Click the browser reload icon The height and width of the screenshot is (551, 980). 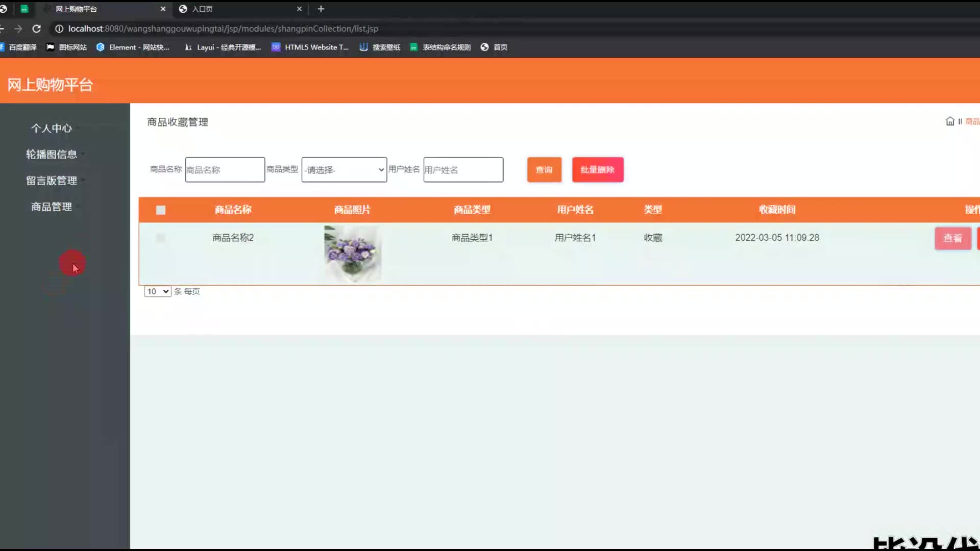click(36, 29)
